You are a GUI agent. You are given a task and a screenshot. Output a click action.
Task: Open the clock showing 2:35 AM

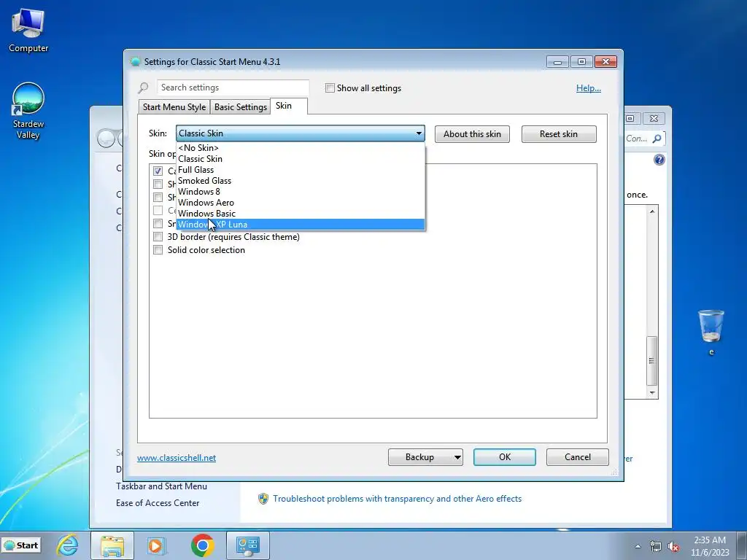click(x=710, y=545)
